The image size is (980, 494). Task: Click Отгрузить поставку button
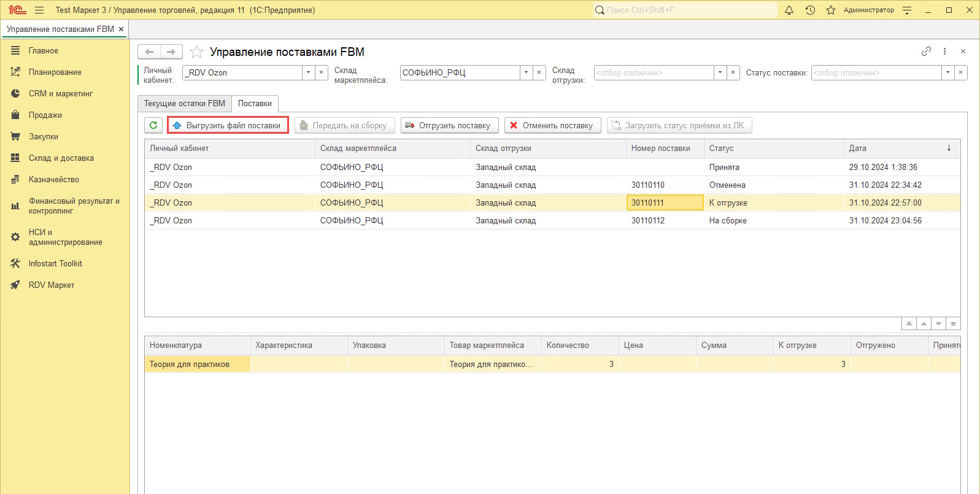coord(449,125)
